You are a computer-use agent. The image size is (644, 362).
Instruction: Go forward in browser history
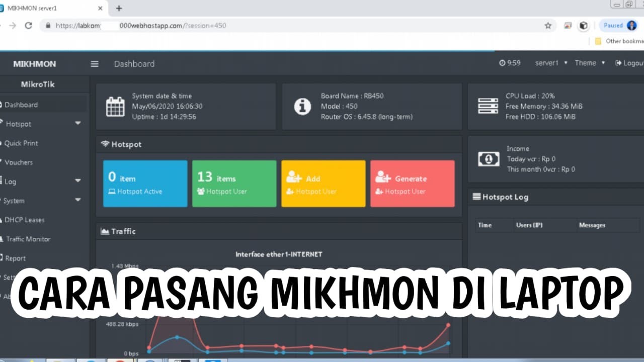[x=13, y=26]
